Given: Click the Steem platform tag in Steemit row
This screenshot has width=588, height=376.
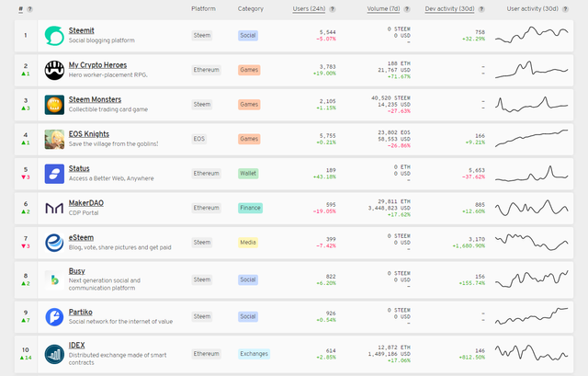Looking at the screenshot, I should pos(202,36).
